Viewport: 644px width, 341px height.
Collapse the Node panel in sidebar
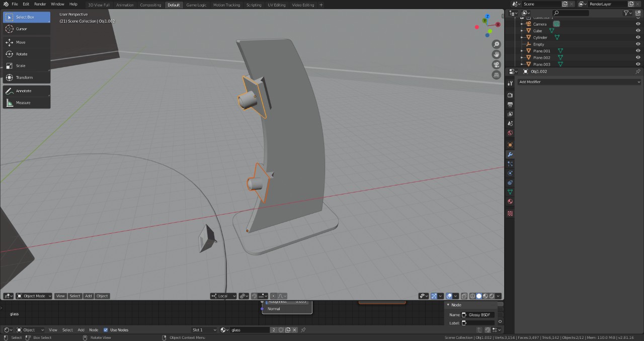pos(448,305)
